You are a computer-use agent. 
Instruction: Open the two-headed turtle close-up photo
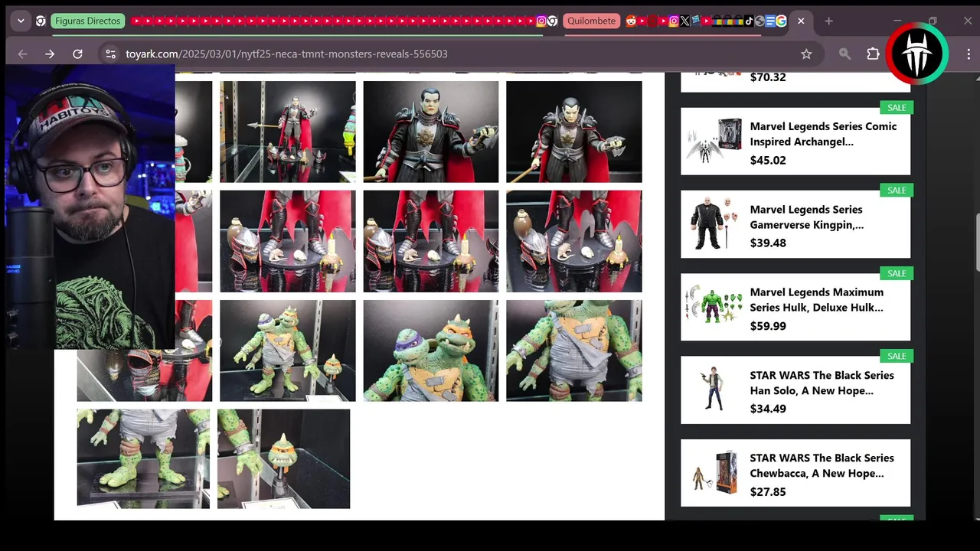click(x=431, y=350)
